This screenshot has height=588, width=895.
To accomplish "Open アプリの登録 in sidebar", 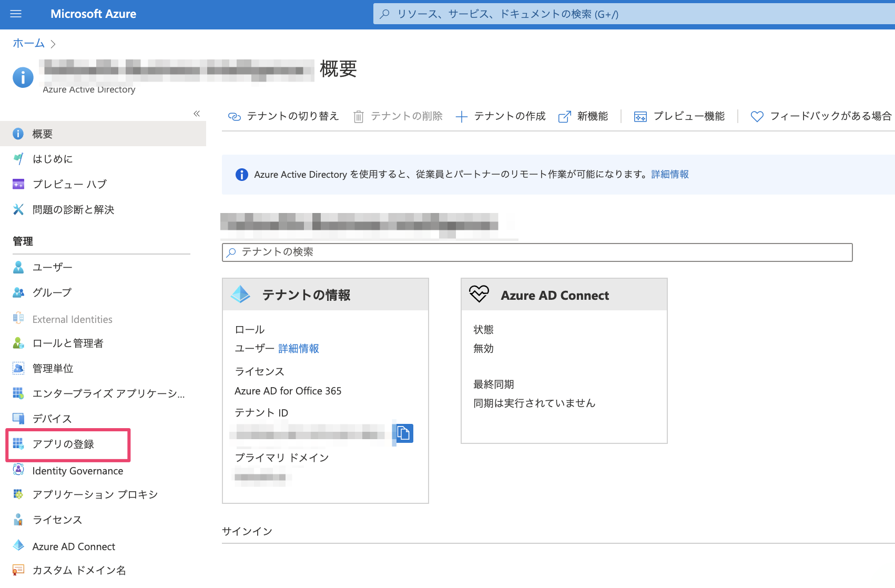I will 63,444.
